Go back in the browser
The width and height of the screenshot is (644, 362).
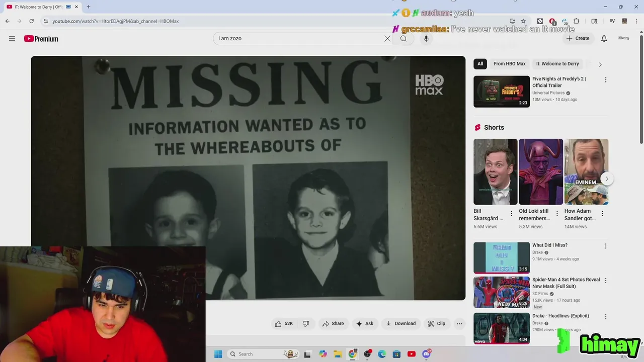point(7,21)
